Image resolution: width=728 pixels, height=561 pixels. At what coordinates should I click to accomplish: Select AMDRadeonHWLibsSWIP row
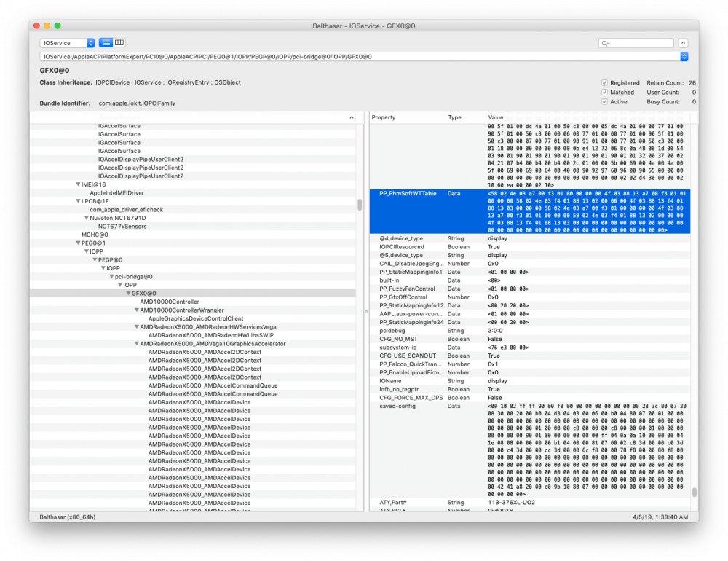coord(192,335)
